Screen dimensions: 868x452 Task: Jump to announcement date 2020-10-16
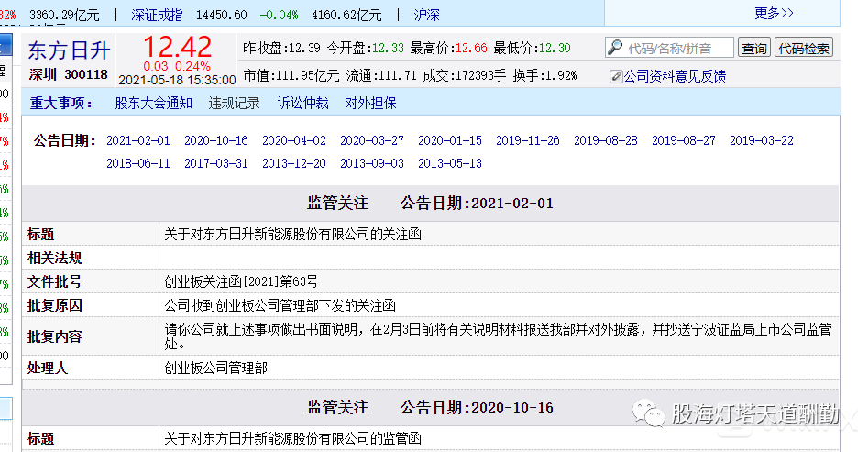216,140
